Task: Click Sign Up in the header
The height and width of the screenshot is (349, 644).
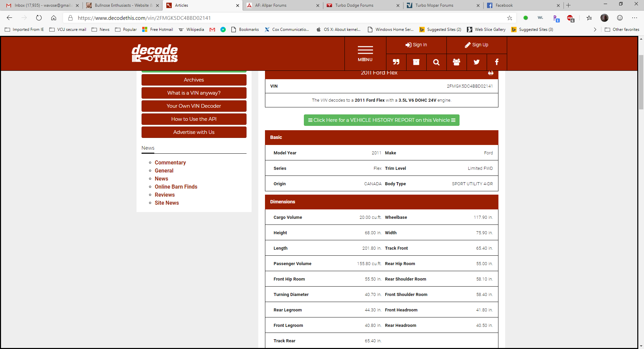Action: (477, 45)
